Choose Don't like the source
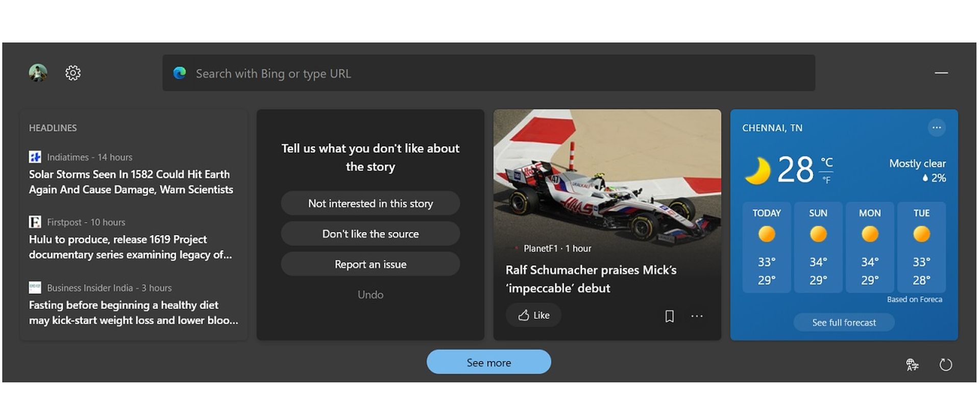Viewport: 980px width, 418px height. [x=370, y=234]
